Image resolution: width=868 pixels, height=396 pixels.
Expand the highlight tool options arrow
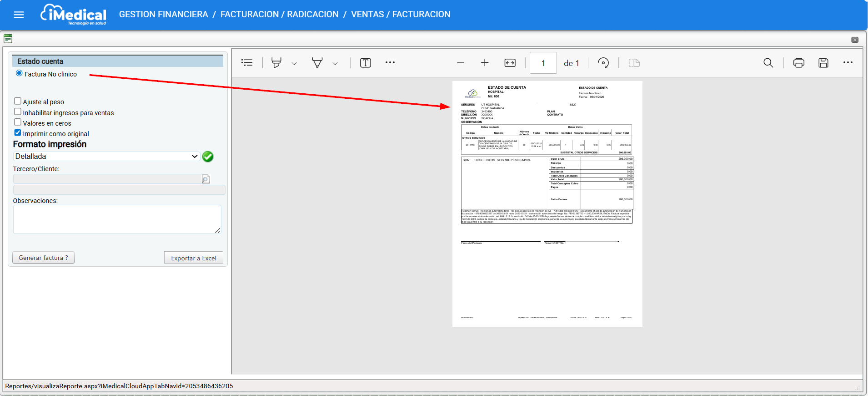pos(294,64)
